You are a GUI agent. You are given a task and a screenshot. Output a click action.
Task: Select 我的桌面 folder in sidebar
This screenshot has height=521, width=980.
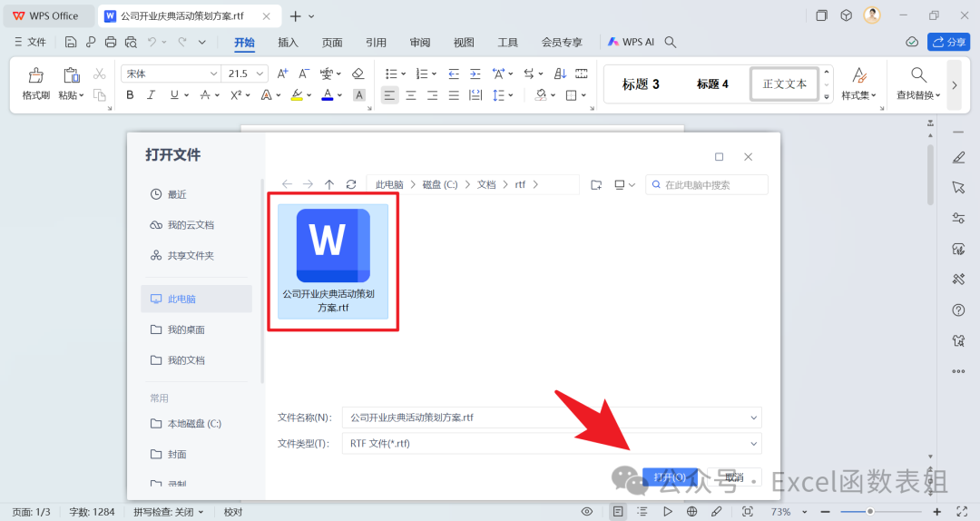tap(178, 329)
